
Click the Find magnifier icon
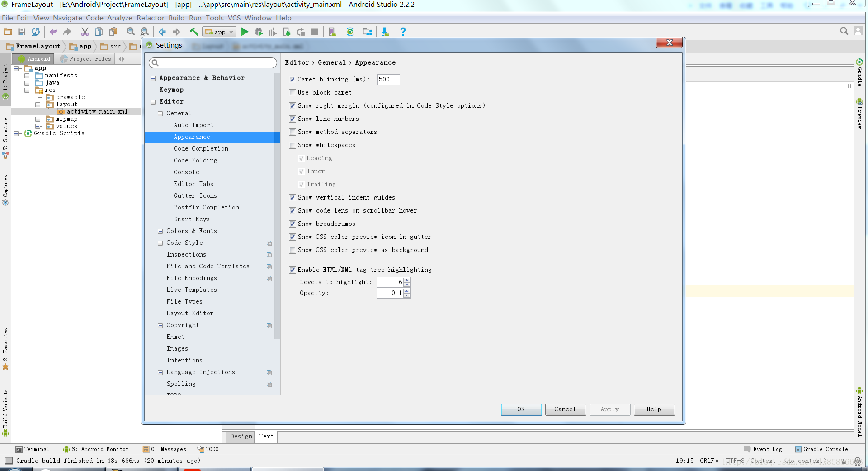pos(131,32)
